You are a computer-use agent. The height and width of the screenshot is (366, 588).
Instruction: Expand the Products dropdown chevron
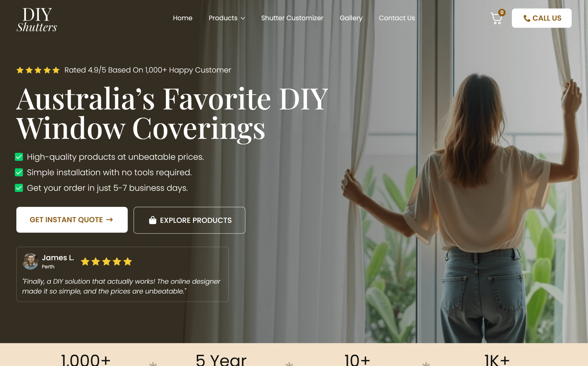point(243,18)
